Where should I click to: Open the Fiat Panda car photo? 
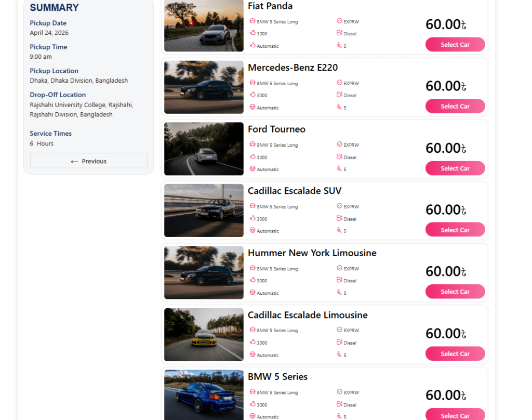click(x=204, y=25)
